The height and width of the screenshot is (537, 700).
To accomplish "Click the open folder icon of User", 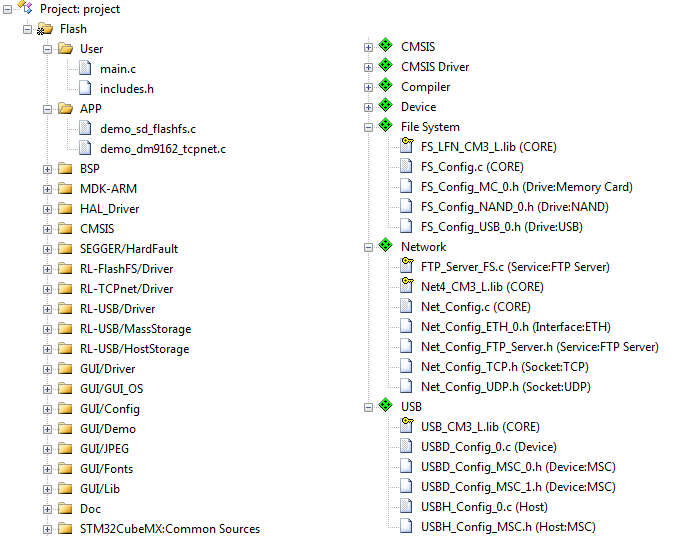I will 66,48.
